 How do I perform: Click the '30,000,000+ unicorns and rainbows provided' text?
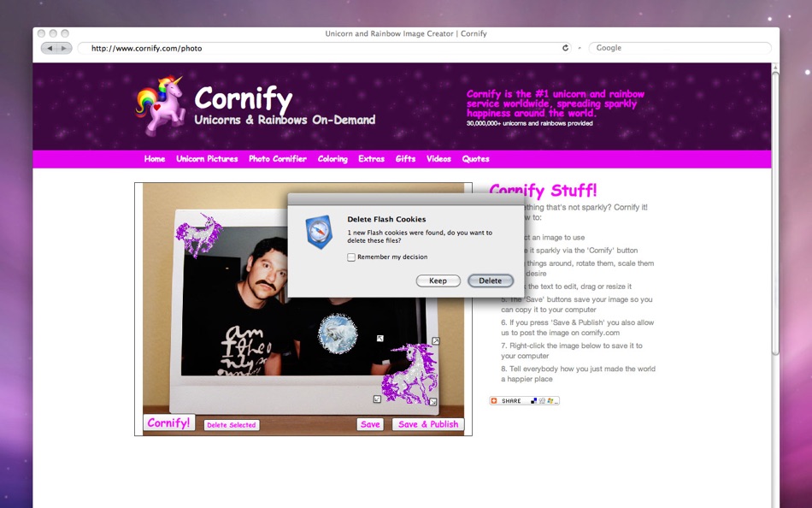click(529, 123)
